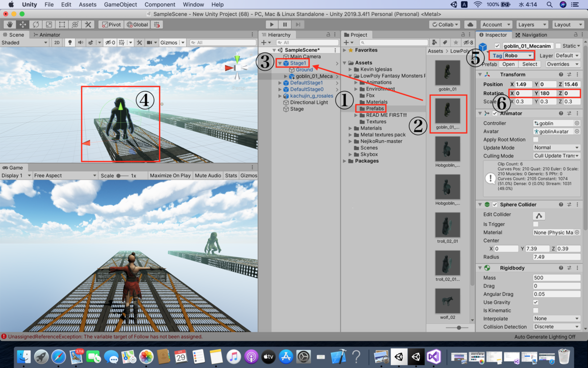The image size is (588, 368).
Task: Lock the Inspector panel
Action: 577,35
